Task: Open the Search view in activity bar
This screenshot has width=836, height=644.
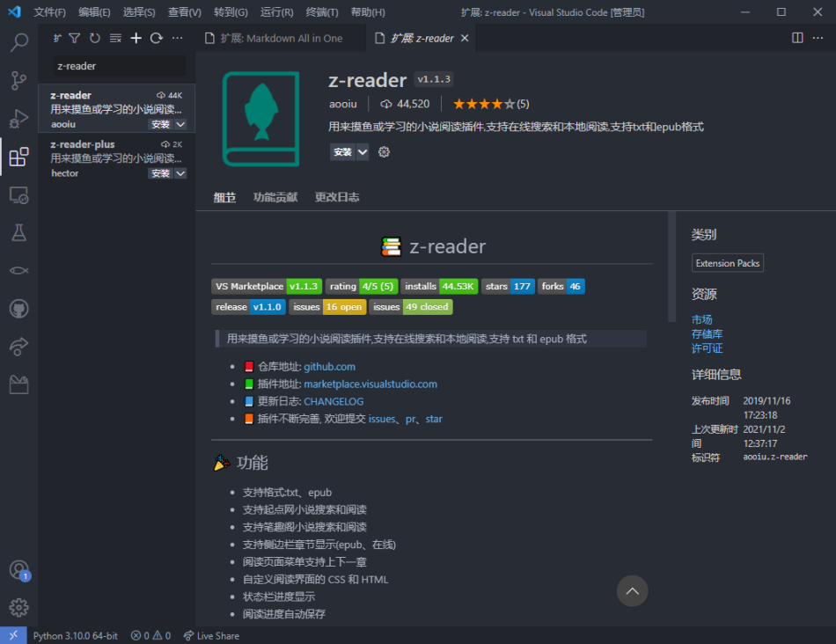Action: pyautogui.click(x=19, y=42)
